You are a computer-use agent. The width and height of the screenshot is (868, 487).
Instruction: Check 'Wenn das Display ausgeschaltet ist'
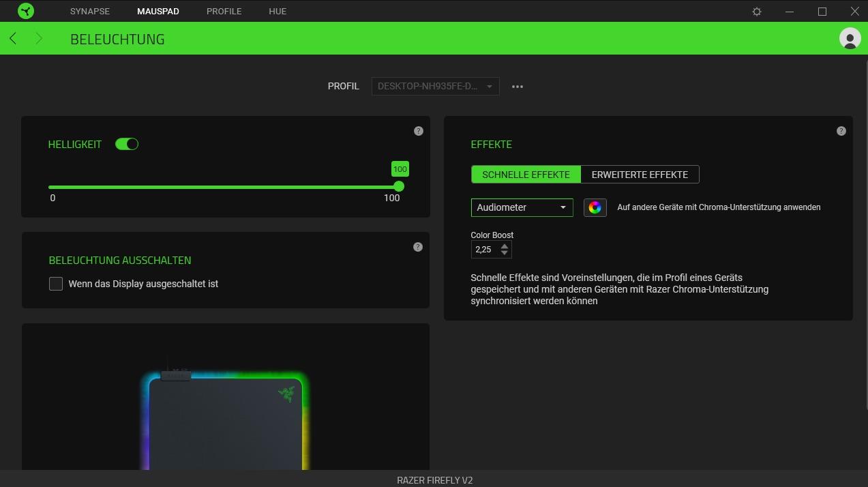(56, 284)
